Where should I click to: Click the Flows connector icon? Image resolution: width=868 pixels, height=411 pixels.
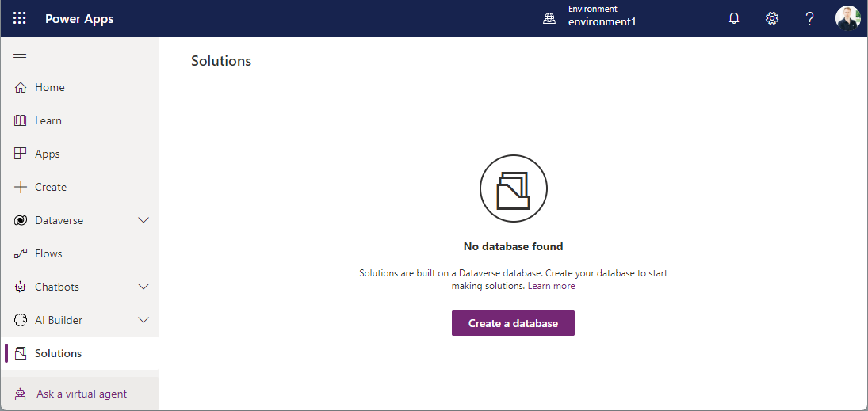(x=21, y=253)
